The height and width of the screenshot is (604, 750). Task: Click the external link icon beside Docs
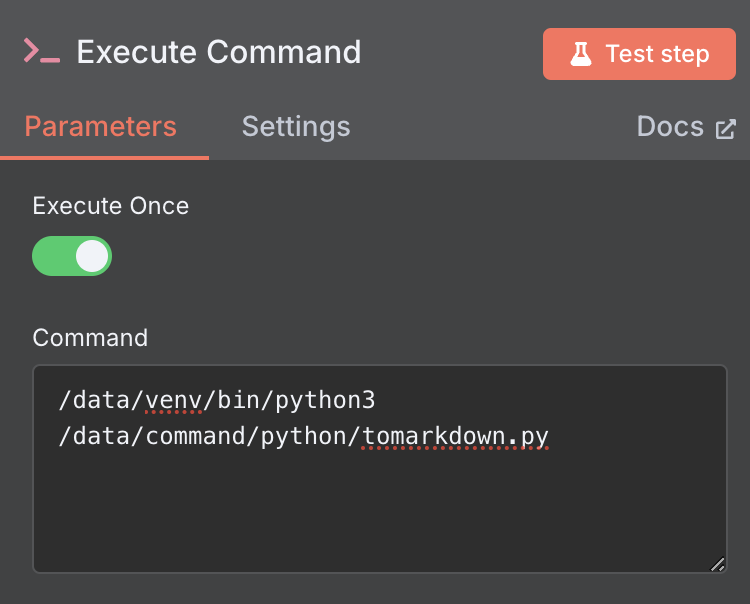click(726, 128)
